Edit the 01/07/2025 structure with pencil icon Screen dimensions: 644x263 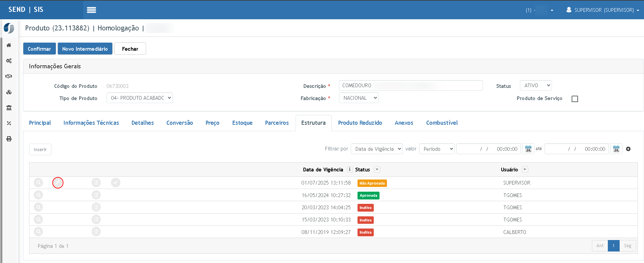[x=58, y=183]
